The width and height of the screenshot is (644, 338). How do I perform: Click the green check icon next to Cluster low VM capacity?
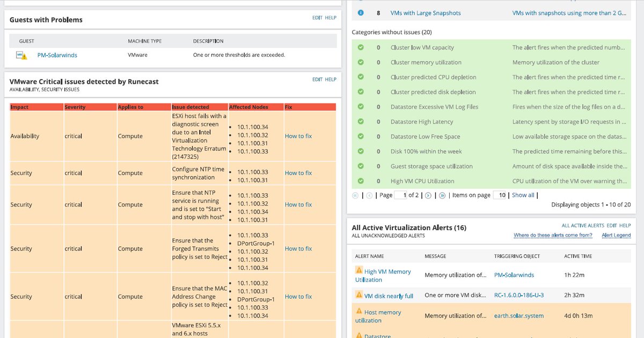(x=360, y=47)
